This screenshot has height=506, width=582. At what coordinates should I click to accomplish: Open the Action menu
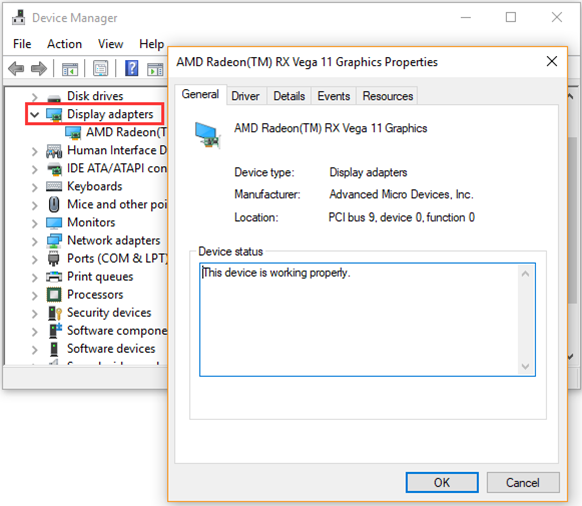click(x=64, y=44)
